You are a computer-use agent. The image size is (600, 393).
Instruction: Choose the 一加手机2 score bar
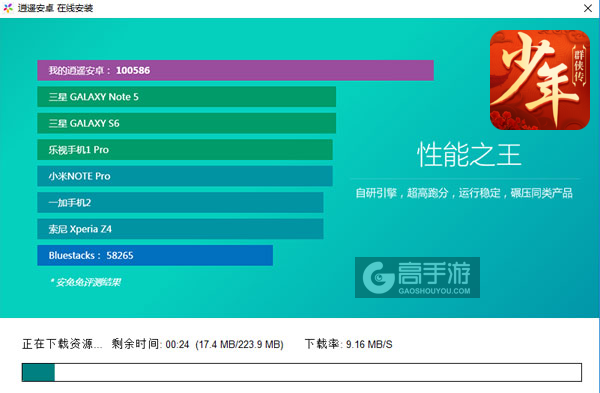(180, 202)
